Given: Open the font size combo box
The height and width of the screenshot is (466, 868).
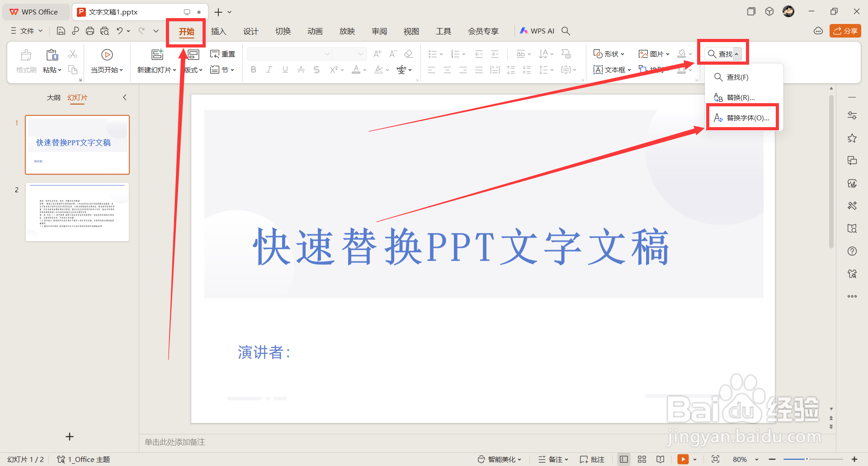Looking at the screenshot, I should pos(349,54).
